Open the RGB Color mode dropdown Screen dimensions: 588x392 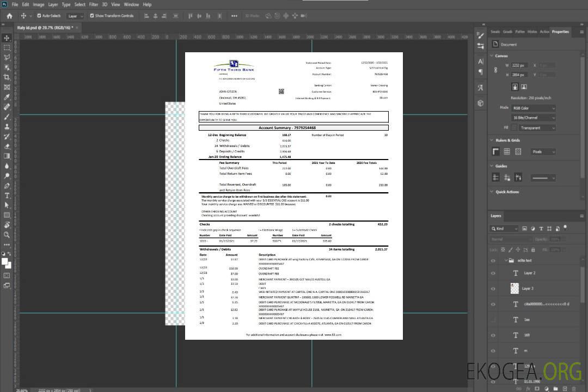point(534,108)
